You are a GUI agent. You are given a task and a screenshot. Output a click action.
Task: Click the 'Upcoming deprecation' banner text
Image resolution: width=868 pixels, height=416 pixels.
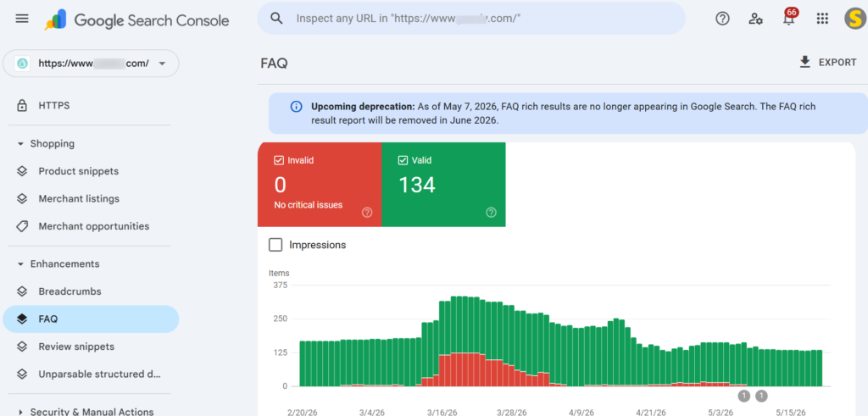tap(363, 106)
